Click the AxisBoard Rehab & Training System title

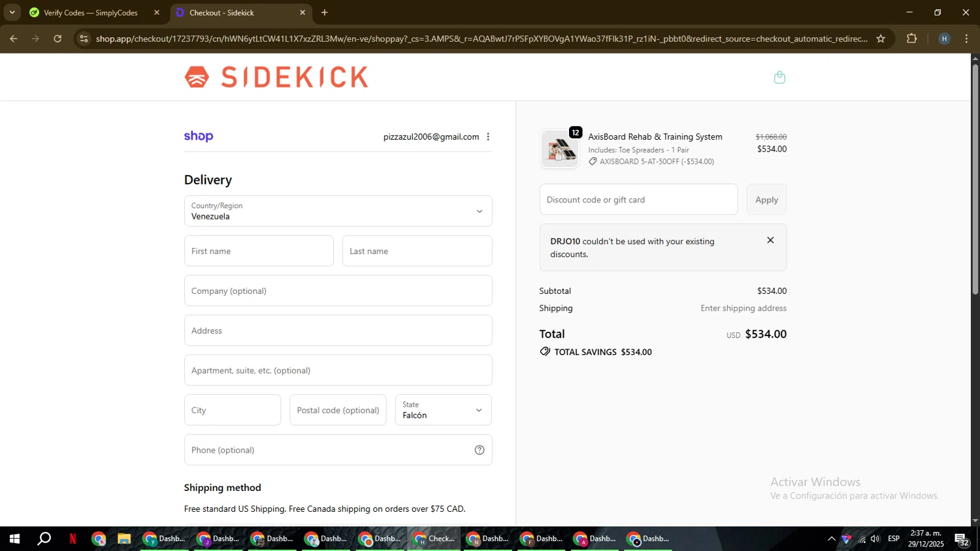(x=655, y=136)
